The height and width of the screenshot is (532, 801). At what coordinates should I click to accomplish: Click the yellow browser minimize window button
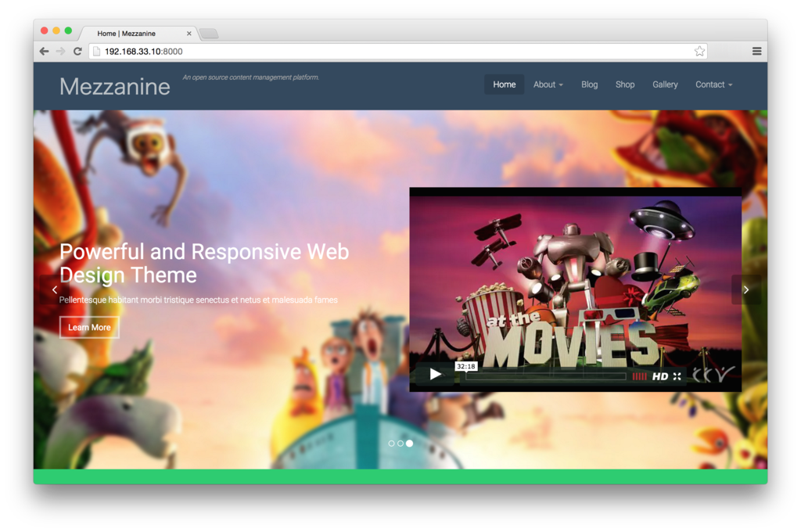[56, 31]
